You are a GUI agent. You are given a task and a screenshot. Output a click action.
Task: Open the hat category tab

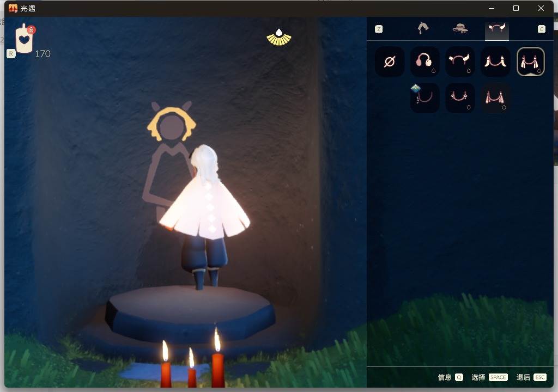[460, 29]
